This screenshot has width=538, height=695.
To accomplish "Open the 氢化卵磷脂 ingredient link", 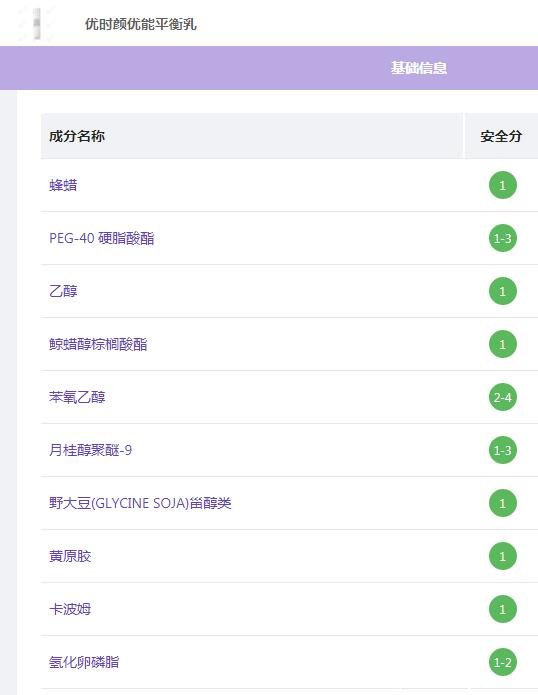I will [x=84, y=662].
